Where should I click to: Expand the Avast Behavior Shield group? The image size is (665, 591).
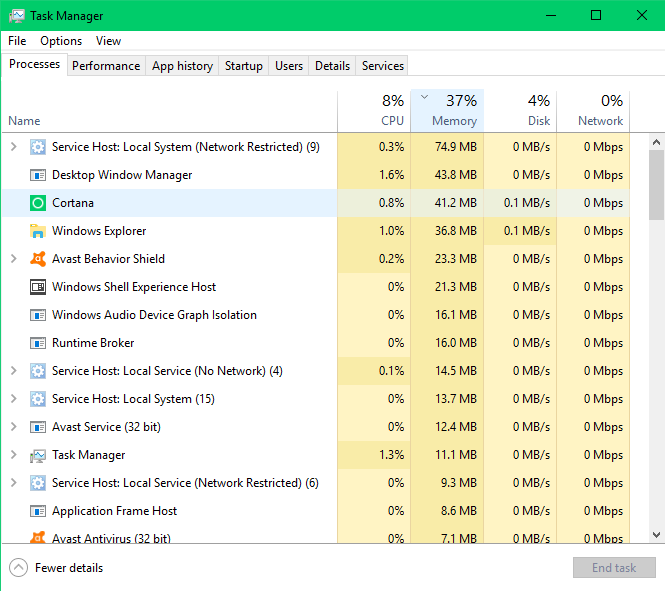tap(14, 259)
